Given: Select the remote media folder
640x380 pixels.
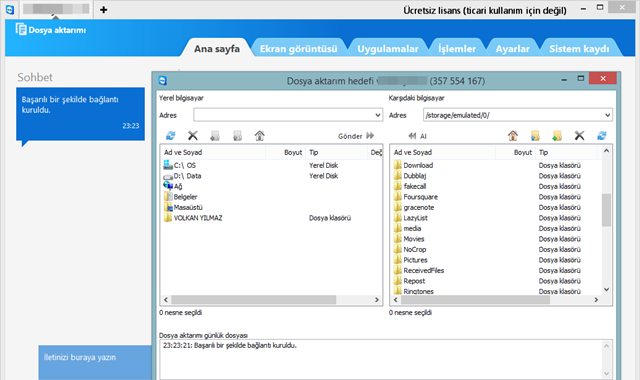Looking at the screenshot, I should 407,229.
